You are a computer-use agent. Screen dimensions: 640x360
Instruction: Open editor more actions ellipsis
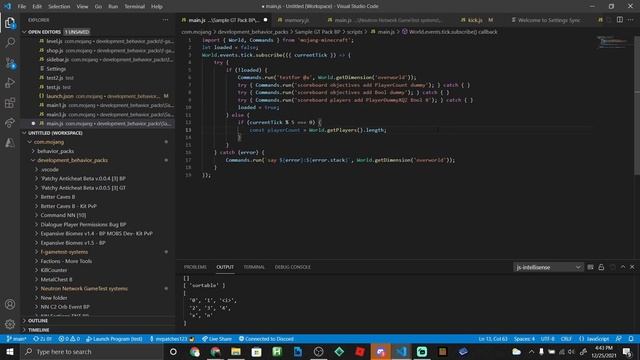(631, 20)
